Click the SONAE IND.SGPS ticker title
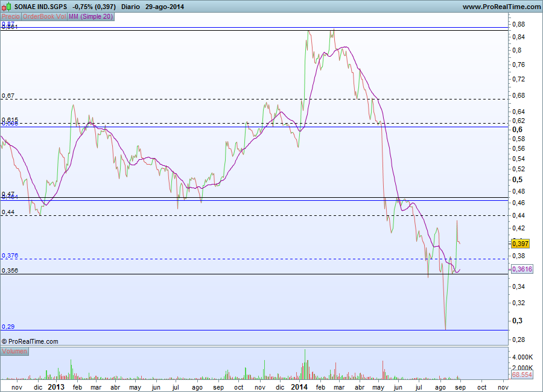Image resolution: width=543 pixels, height=392 pixels. click(x=40, y=7)
